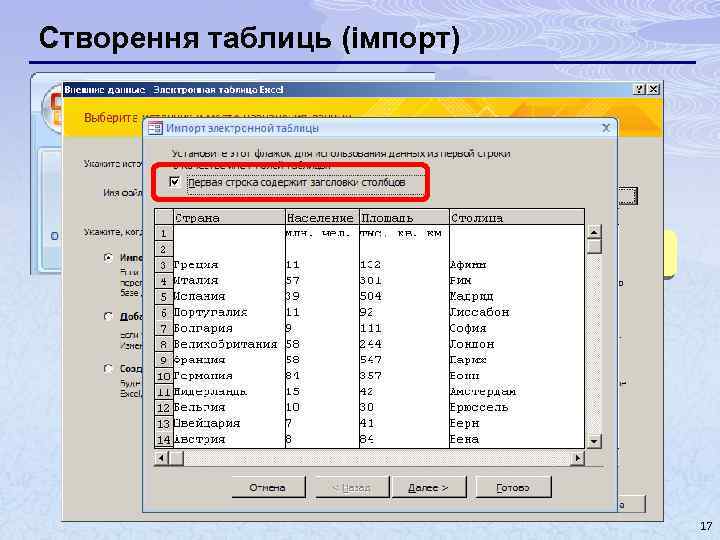
Task: Select the Создать radio button in background window
Action: (x=108, y=369)
